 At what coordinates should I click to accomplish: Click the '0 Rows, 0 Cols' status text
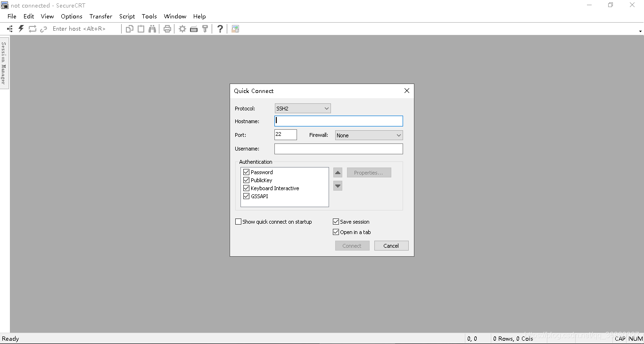coord(513,339)
